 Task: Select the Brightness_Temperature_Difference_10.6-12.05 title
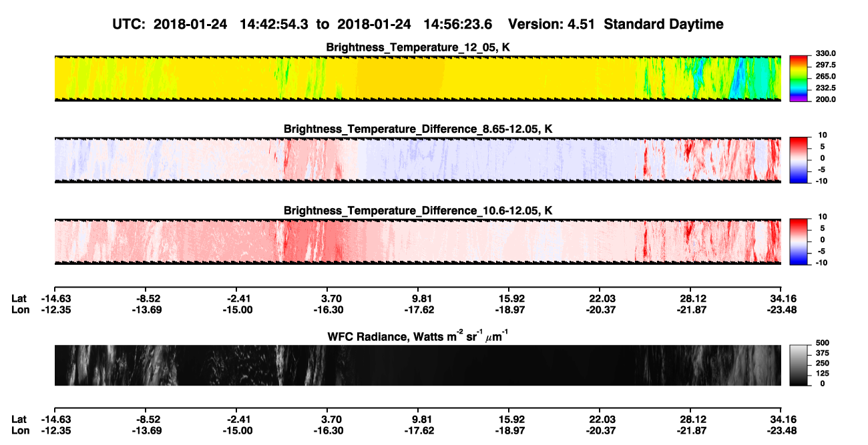(x=418, y=211)
